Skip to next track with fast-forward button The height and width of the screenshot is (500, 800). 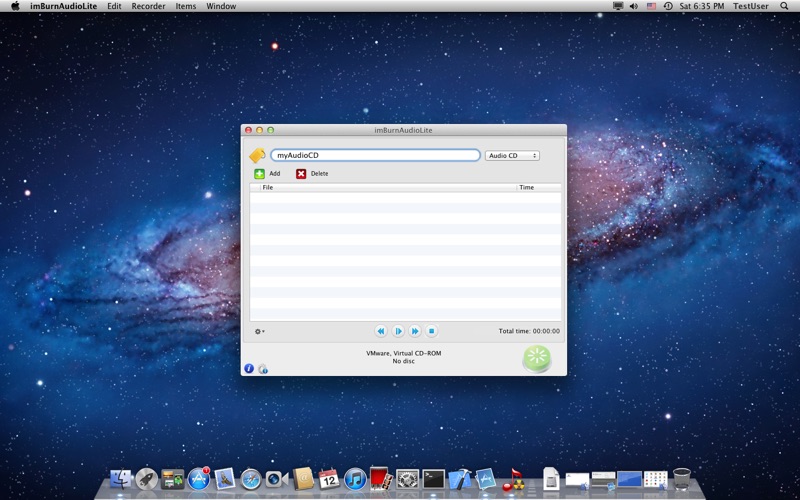click(x=415, y=331)
